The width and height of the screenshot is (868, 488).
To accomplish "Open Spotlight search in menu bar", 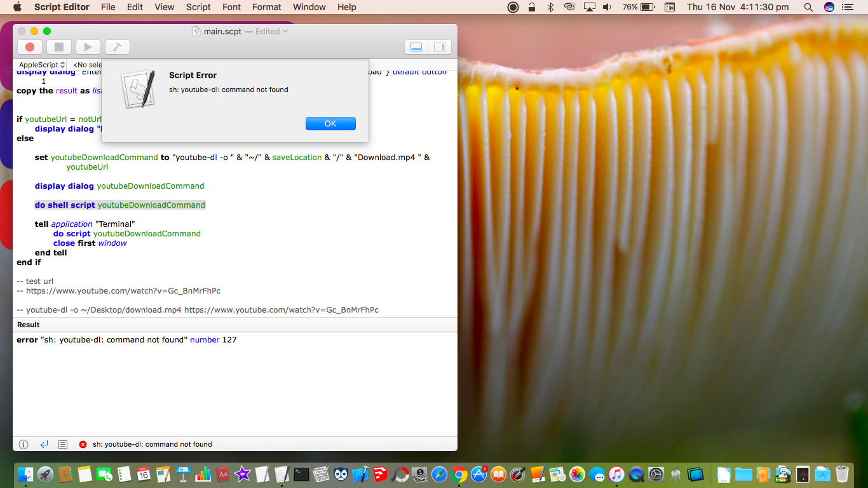I will pyautogui.click(x=808, y=7).
